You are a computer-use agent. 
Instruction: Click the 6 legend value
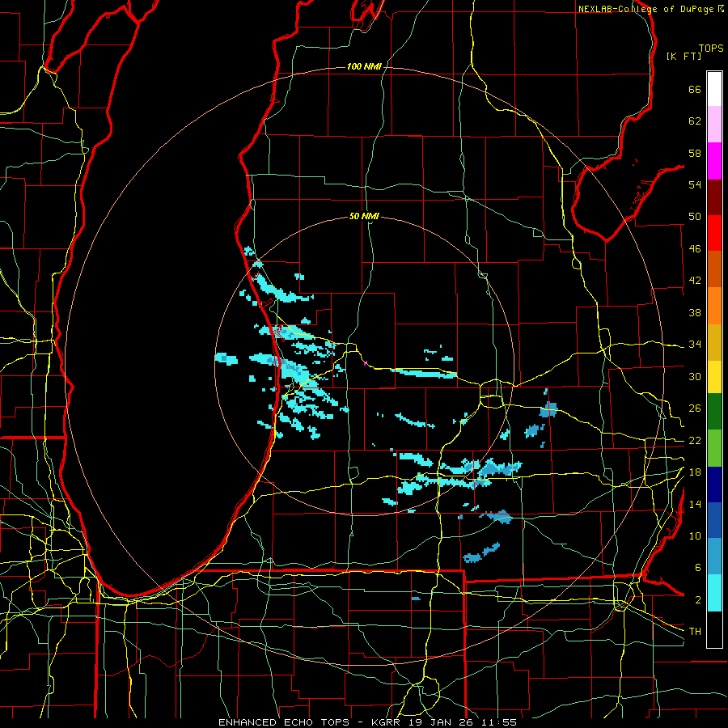[x=697, y=568]
